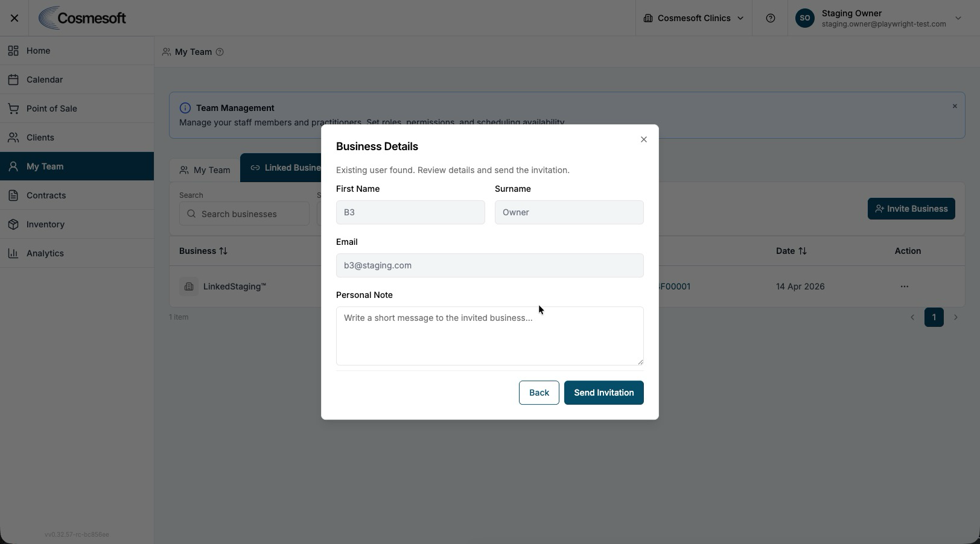Click the Back button in dialog
This screenshot has height=544, width=980.
point(539,393)
